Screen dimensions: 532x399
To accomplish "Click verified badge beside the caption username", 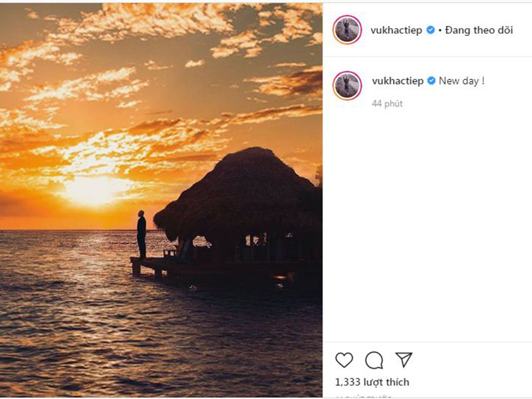I will click(431, 81).
